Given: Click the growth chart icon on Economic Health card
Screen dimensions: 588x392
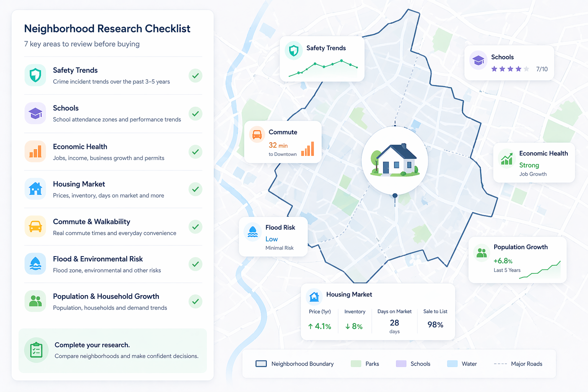Looking at the screenshot, I should coord(506,158).
